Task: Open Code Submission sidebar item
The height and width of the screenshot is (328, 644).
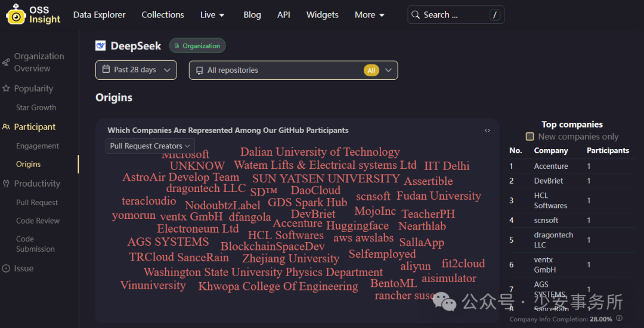Action: pos(35,244)
